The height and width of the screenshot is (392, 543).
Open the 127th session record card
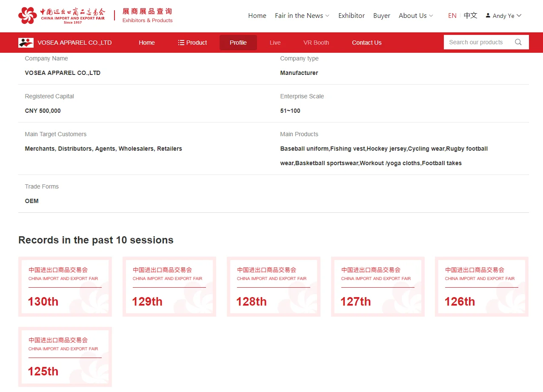click(377, 286)
